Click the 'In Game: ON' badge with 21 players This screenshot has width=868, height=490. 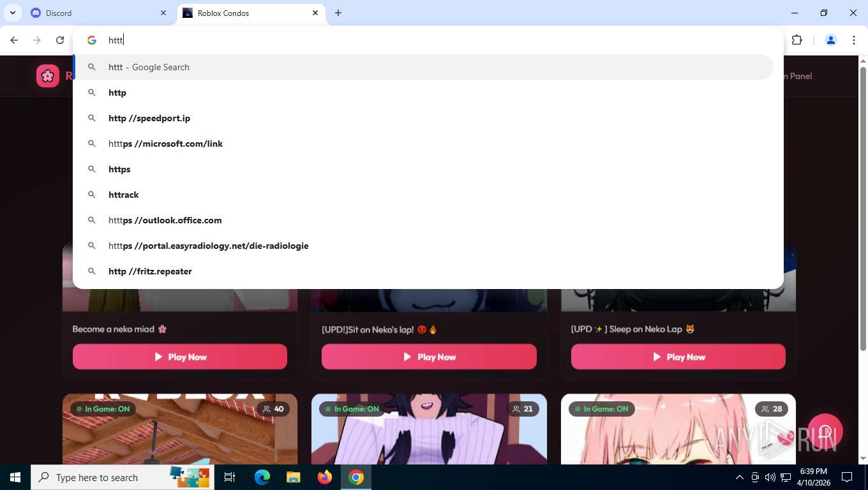click(352, 409)
